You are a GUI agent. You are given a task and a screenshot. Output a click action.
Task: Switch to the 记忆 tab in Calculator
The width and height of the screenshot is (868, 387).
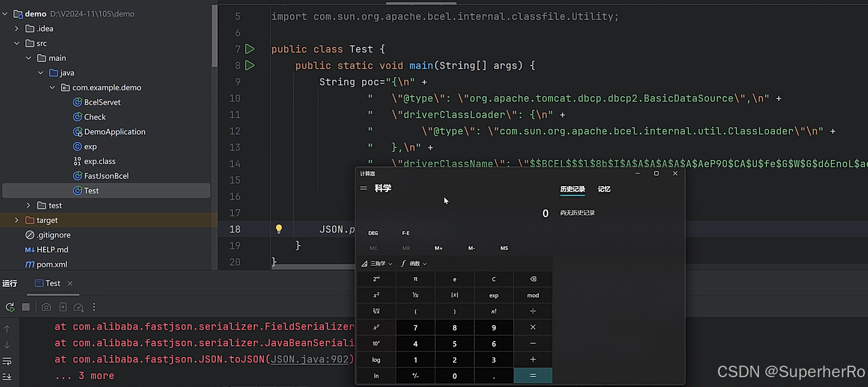(604, 189)
